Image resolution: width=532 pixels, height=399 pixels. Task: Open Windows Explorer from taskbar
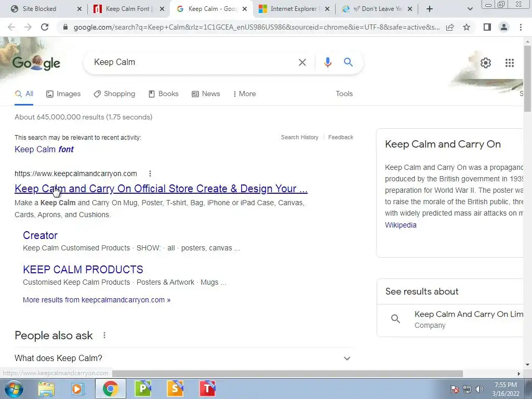[x=46, y=389]
